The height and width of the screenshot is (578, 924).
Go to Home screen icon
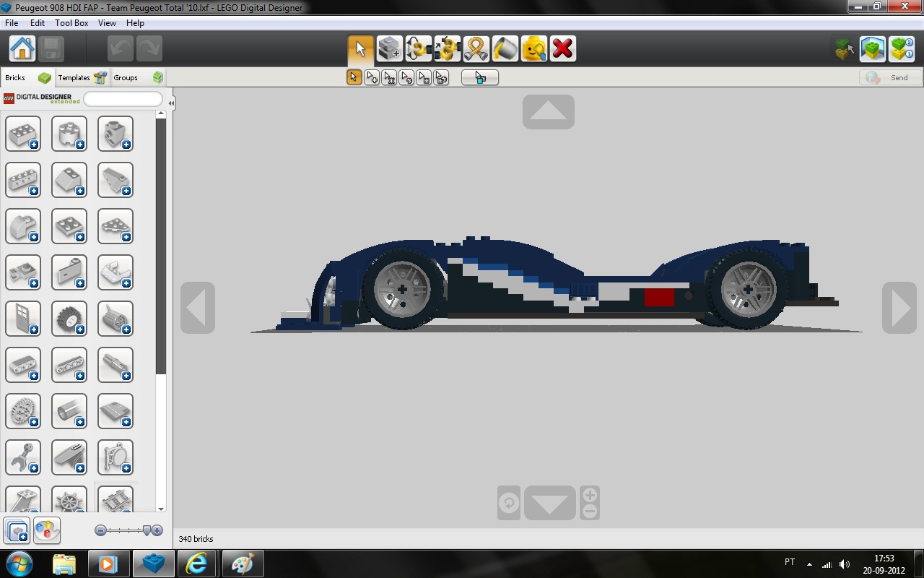tap(22, 49)
